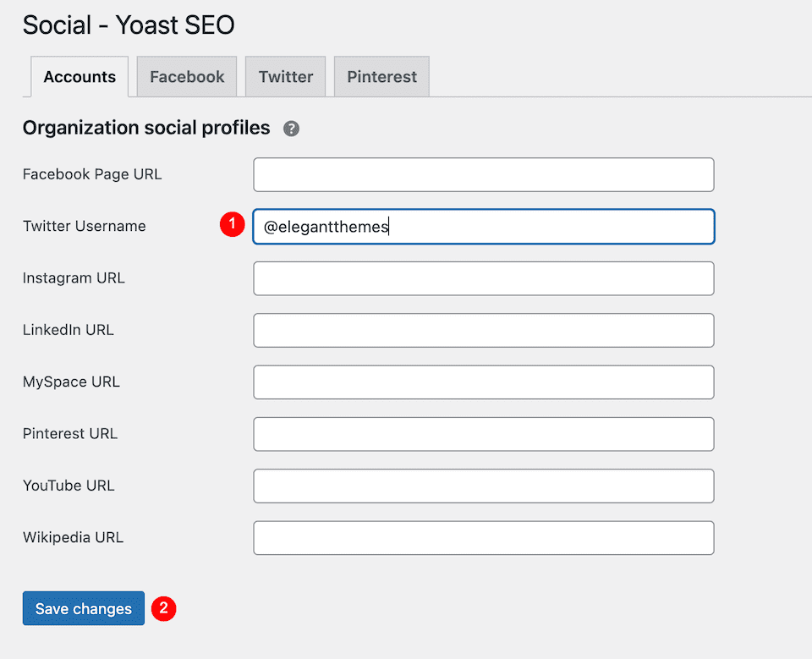This screenshot has width=812, height=659.
Task: Click the Pinterest URL input field
Action: pyautogui.click(x=483, y=434)
